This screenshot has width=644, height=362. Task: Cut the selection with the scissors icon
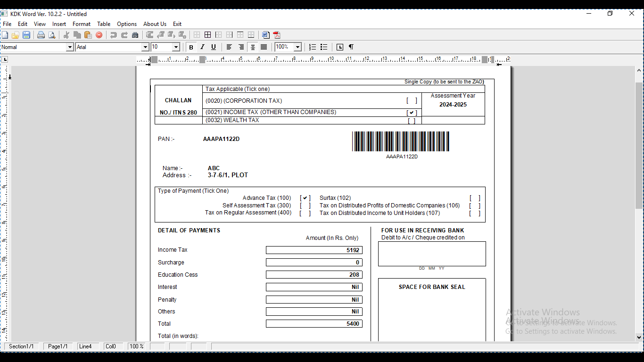click(x=66, y=35)
